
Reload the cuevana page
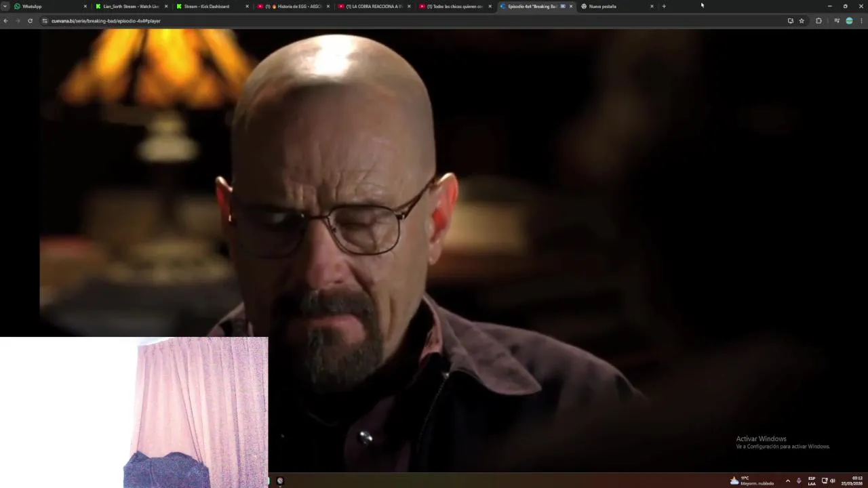[x=30, y=21]
